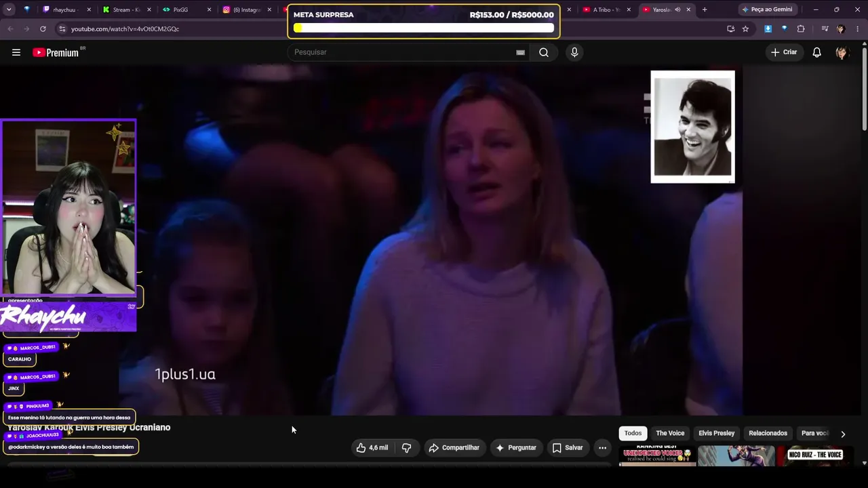Screen dimensions: 868x488
Task: Click the Perguntar button
Action: [515, 447]
